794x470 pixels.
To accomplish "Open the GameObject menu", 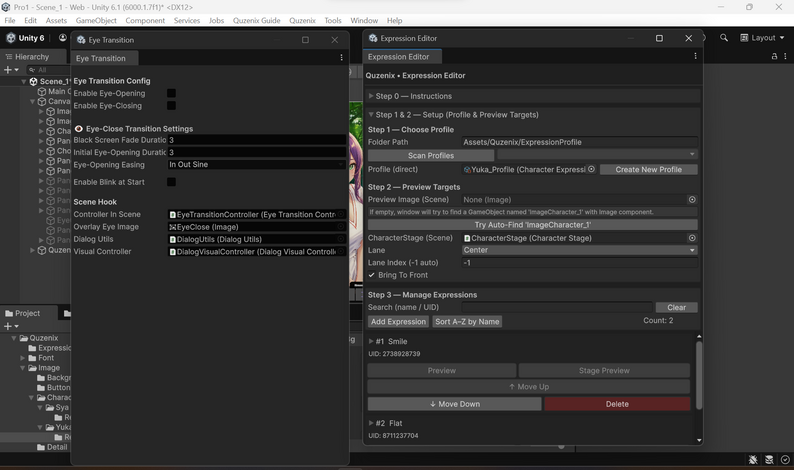I will [96, 20].
